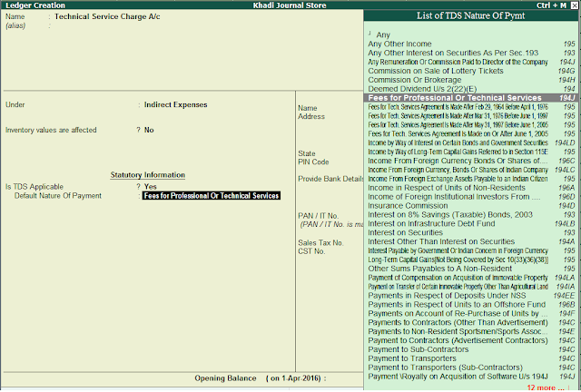Click the close X in title bar
The width and height of the screenshot is (581, 392).
pyautogui.click(x=574, y=5)
